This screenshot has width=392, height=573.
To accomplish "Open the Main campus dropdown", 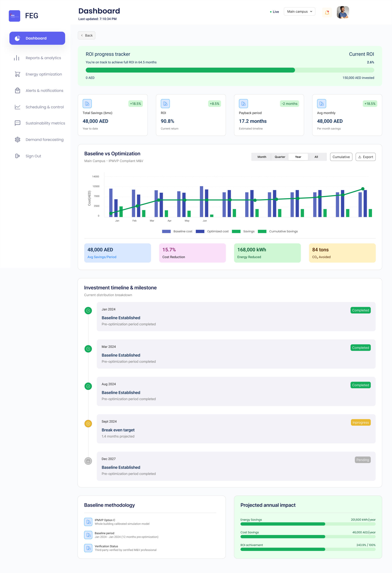I will [299, 12].
